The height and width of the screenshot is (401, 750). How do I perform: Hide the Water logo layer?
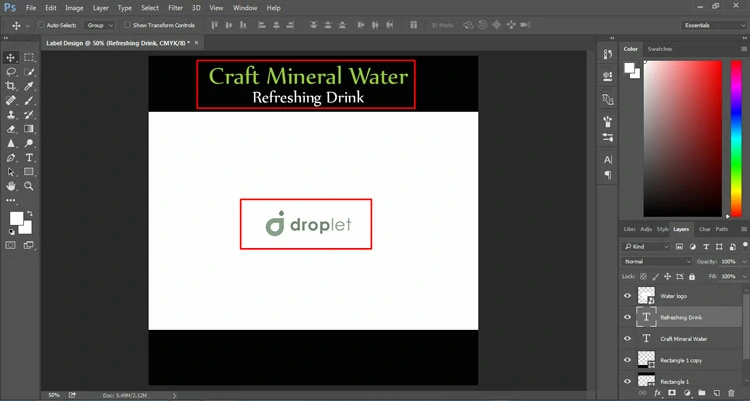[x=628, y=296]
